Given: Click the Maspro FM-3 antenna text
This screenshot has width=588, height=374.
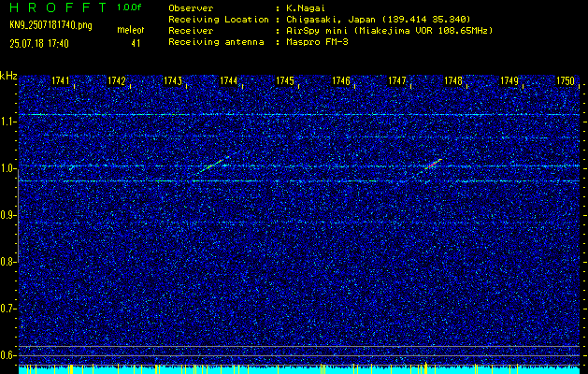Looking at the screenshot, I should tap(317, 42).
